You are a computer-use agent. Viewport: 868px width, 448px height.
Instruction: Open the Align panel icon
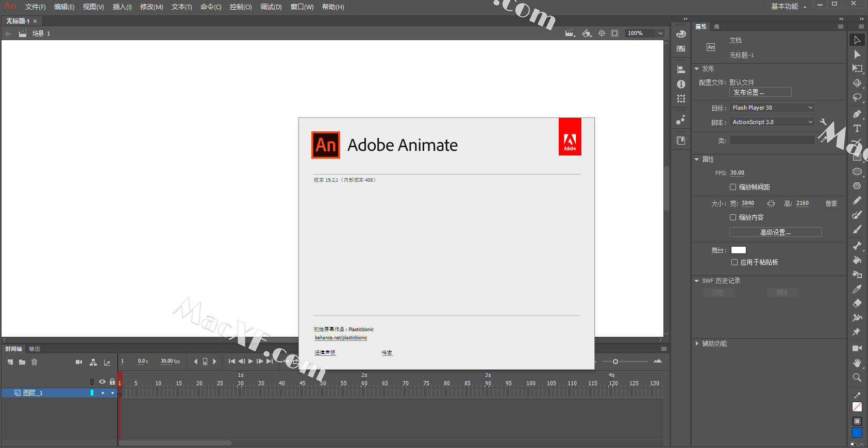click(x=681, y=70)
